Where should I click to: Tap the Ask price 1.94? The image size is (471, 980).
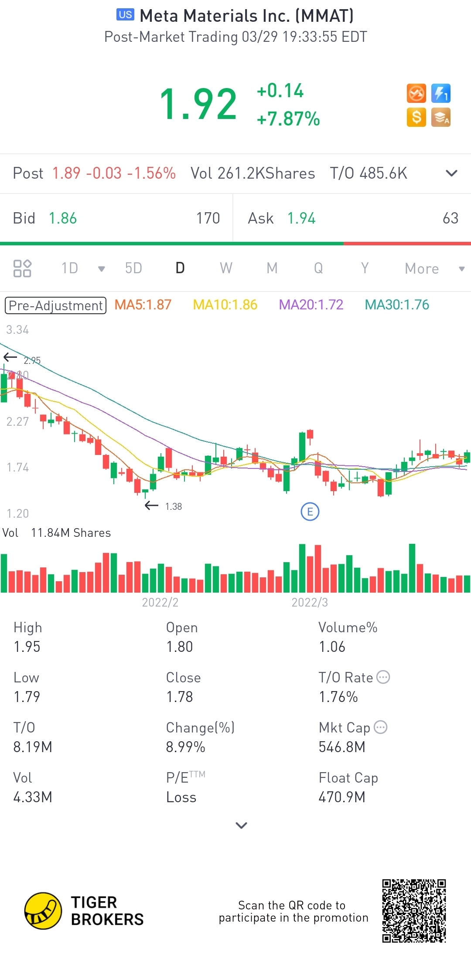click(x=301, y=218)
